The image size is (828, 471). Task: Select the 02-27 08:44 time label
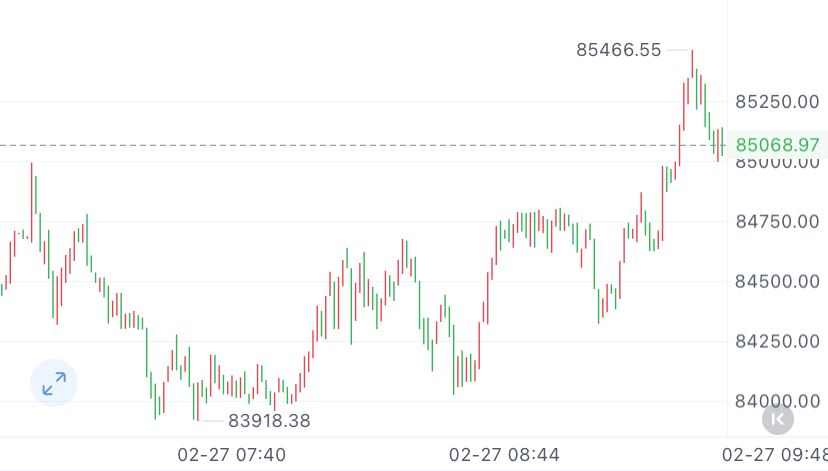(503, 454)
